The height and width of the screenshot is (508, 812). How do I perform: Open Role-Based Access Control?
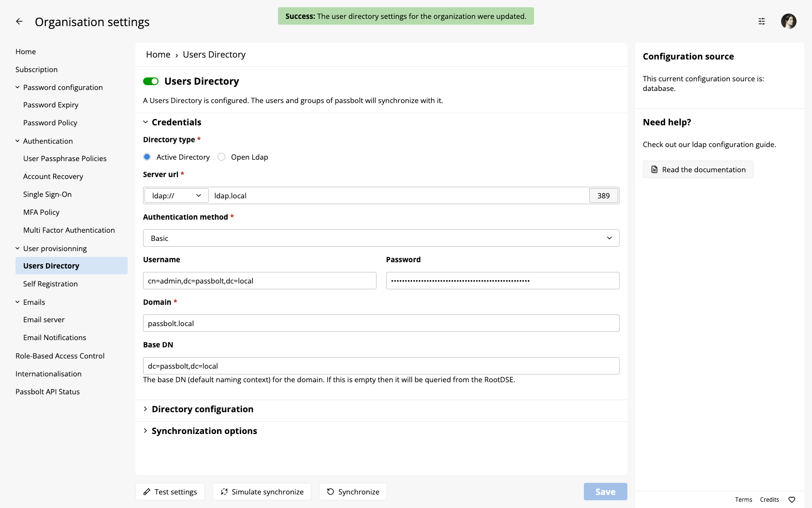[x=60, y=356]
